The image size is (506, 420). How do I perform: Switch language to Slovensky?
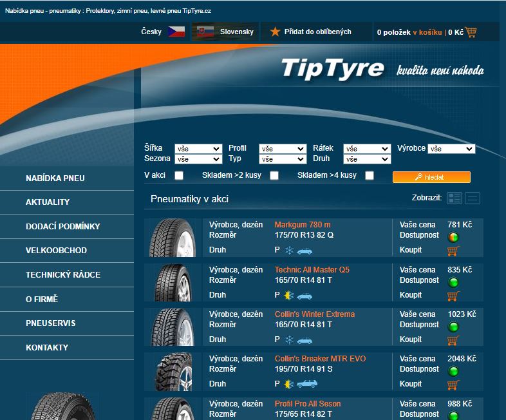[x=236, y=32]
